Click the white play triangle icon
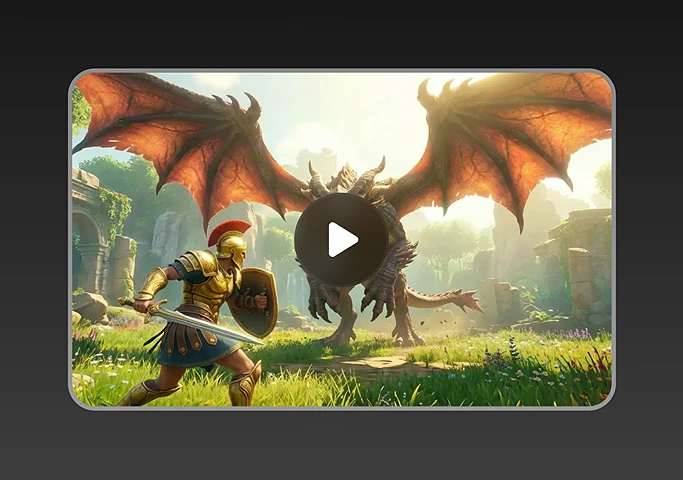This screenshot has width=683, height=480. [342, 240]
